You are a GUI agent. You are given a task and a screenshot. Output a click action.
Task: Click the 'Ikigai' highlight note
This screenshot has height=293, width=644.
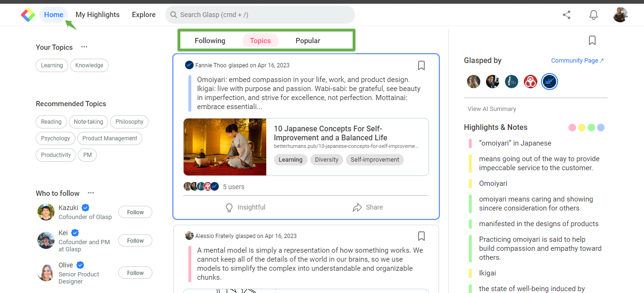(x=487, y=273)
